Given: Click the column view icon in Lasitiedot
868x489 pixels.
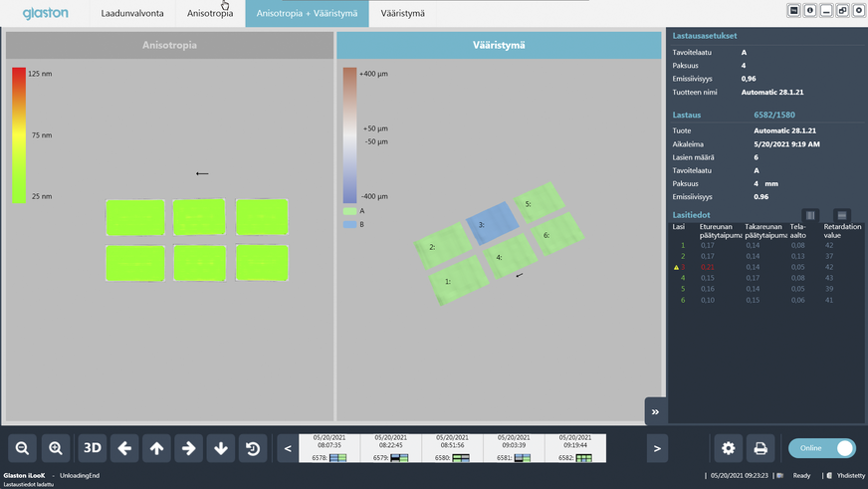Looking at the screenshot, I should tap(810, 215).
